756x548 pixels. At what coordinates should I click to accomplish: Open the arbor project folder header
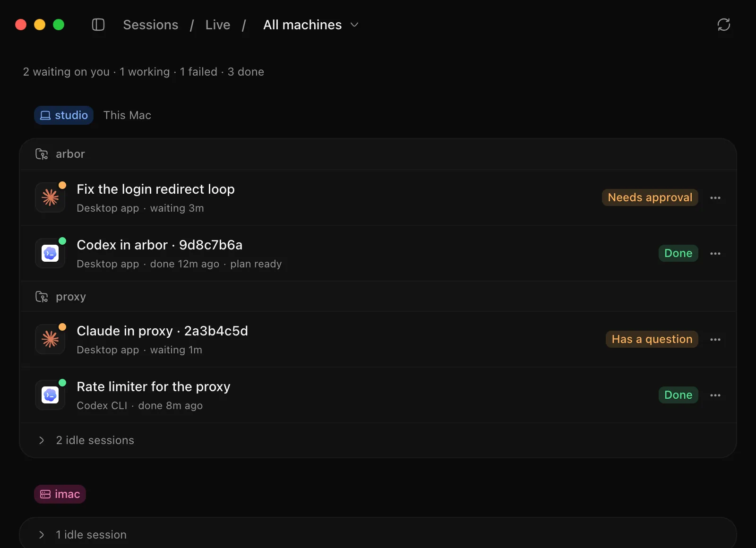coord(378,154)
